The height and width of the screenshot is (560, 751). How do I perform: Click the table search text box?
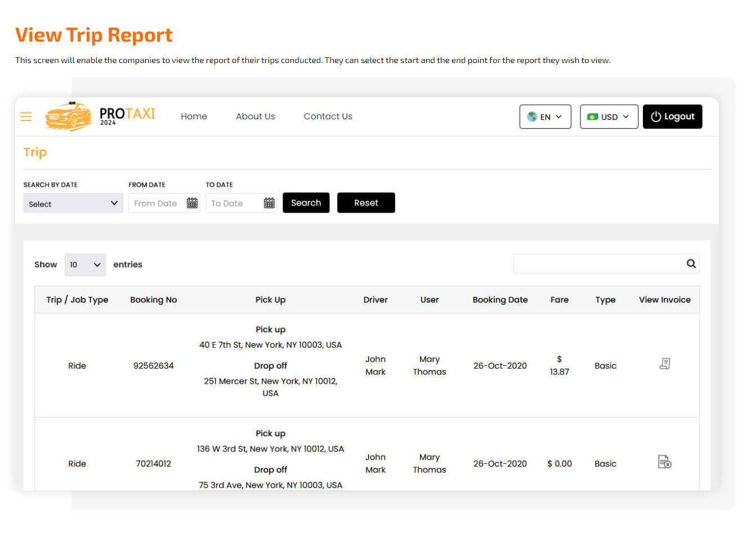click(x=606, y=263)
